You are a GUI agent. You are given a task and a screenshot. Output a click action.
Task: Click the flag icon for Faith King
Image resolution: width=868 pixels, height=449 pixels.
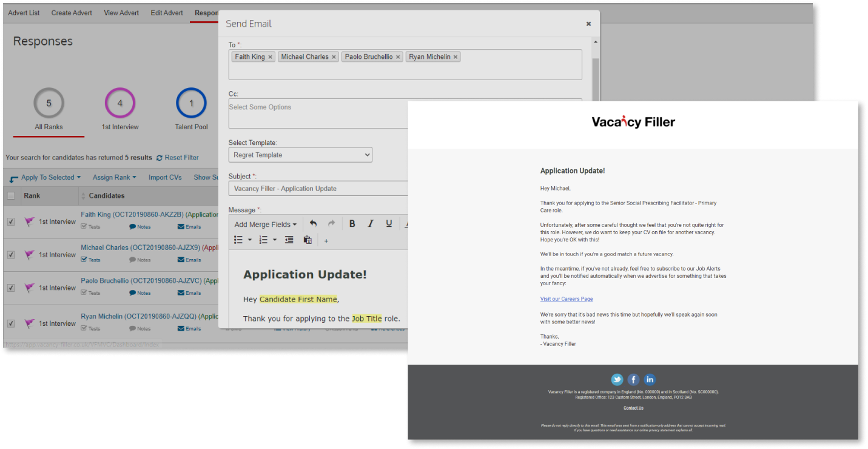pyautogui.click(x=29, y=222)
